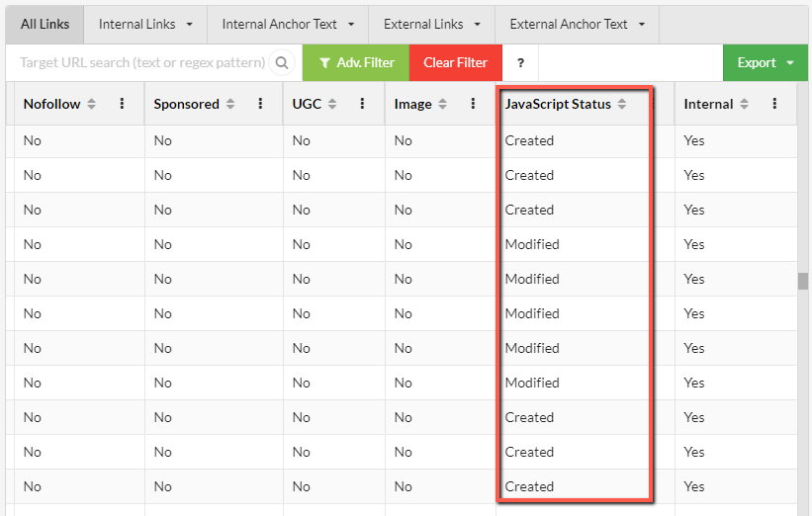
Task: Open Image column options menu
Action: pos(473,104)
